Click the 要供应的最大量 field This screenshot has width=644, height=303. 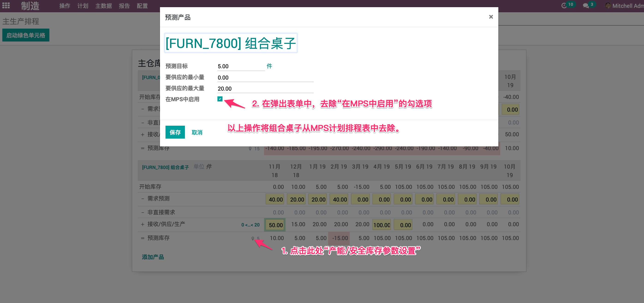point(265,88)
